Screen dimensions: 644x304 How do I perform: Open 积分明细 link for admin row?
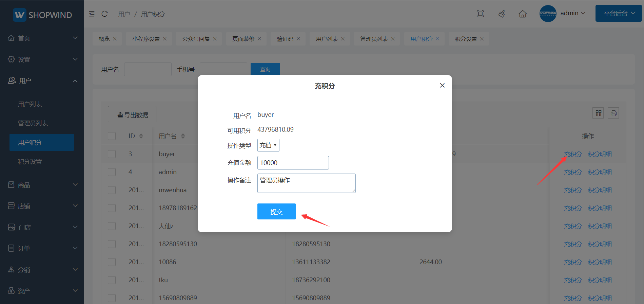click(600, 172)
